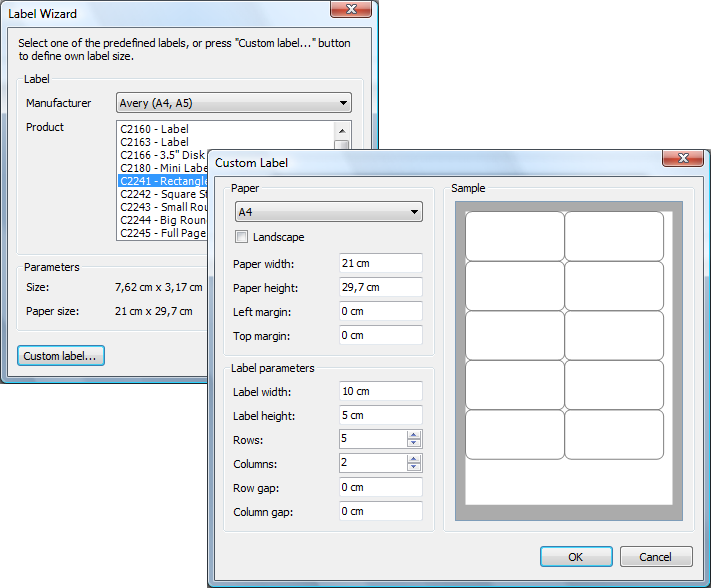Close the Custom Label dialog
Screen dimensions: 711x588
[x=683, y=159]
